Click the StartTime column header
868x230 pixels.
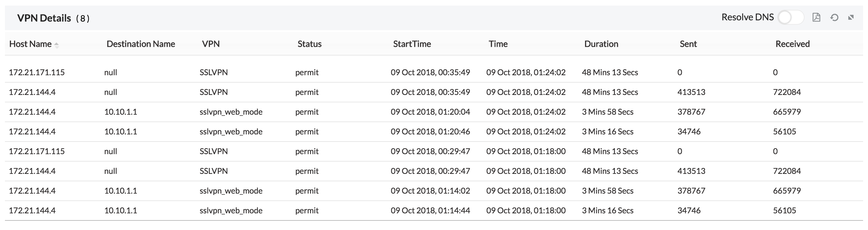coord(411,43)
